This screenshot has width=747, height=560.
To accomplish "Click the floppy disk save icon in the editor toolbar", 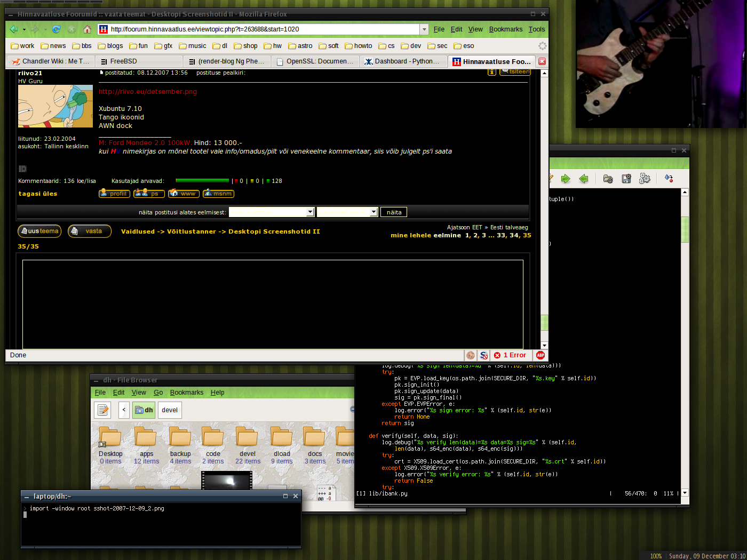I will (626, 179).
